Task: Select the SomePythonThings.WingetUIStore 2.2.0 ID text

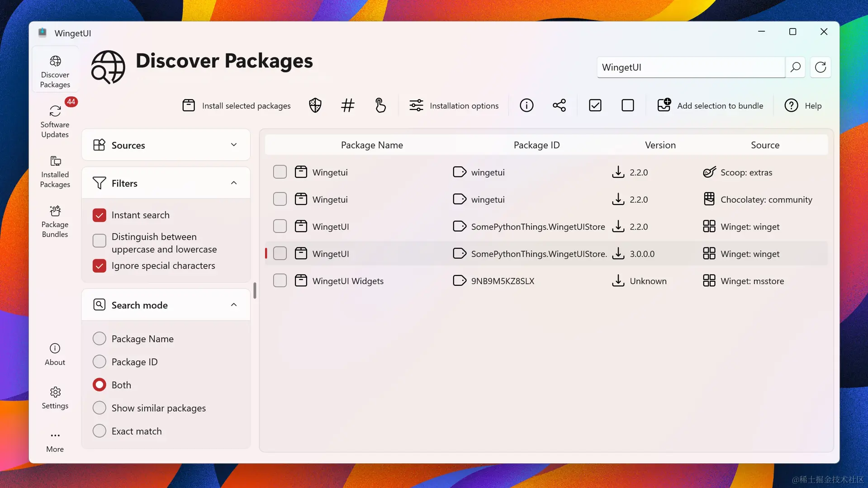Action: click(x=538, y=227)
